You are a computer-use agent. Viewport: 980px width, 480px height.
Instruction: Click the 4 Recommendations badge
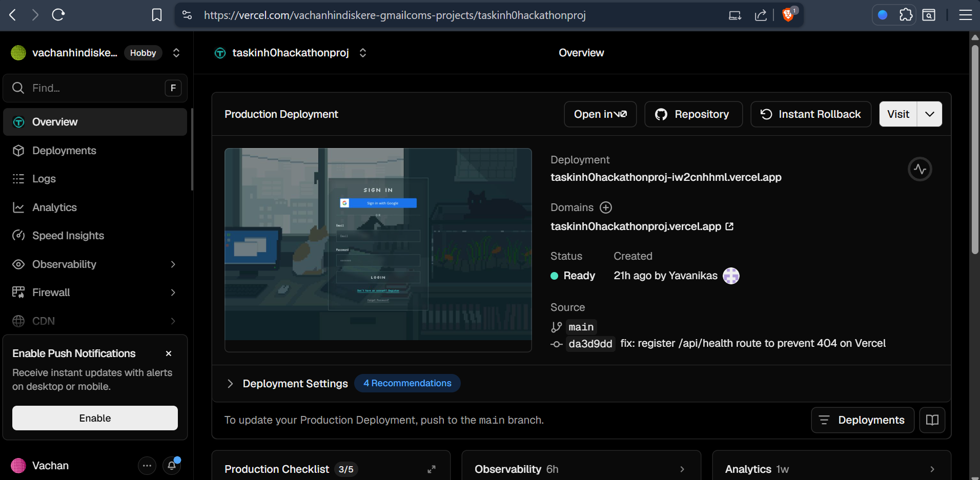pos(407,383)
